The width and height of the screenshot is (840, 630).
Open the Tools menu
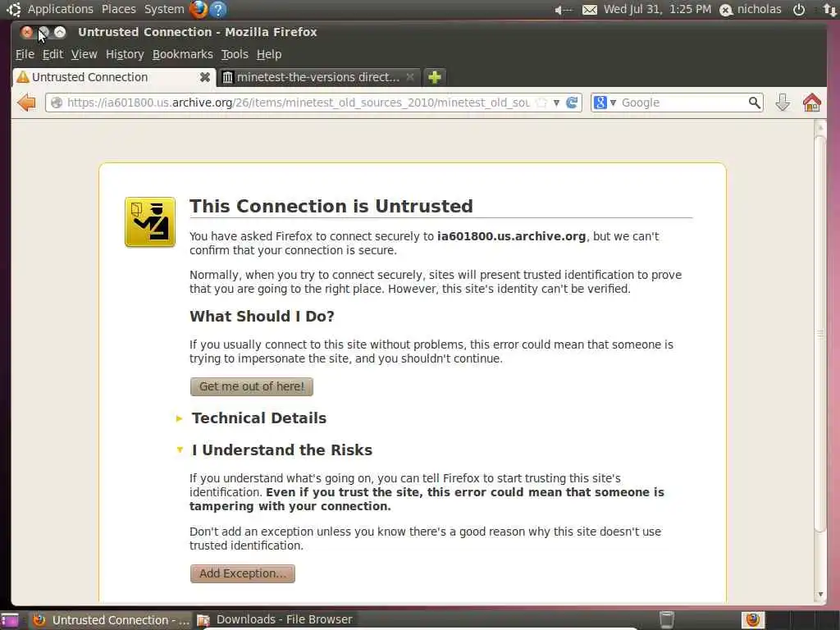235,54
